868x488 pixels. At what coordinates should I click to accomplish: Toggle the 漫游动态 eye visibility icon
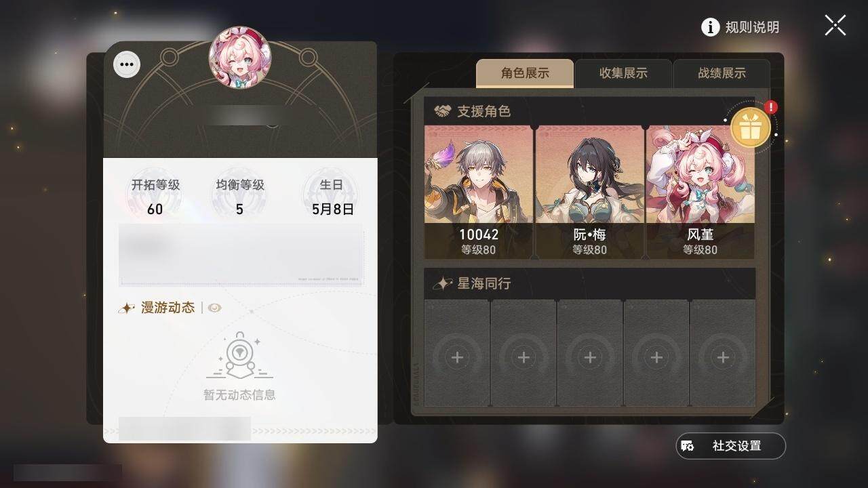pyautogui.click(x=214, y=308)
